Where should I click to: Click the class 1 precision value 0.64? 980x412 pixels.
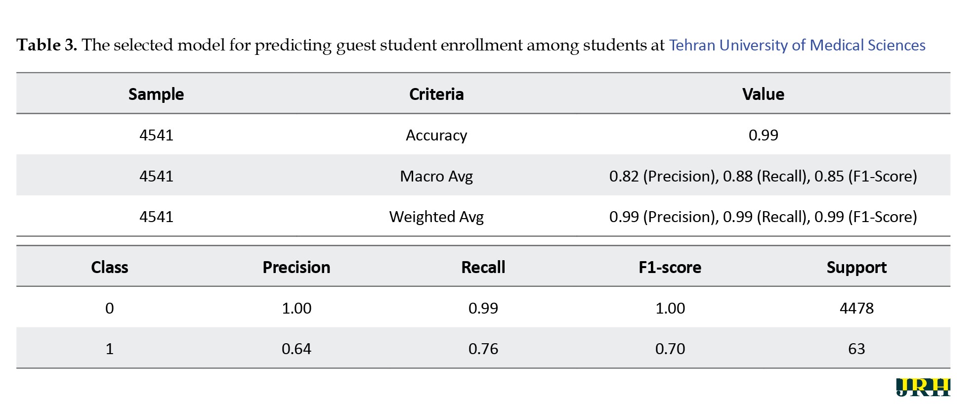296,349
